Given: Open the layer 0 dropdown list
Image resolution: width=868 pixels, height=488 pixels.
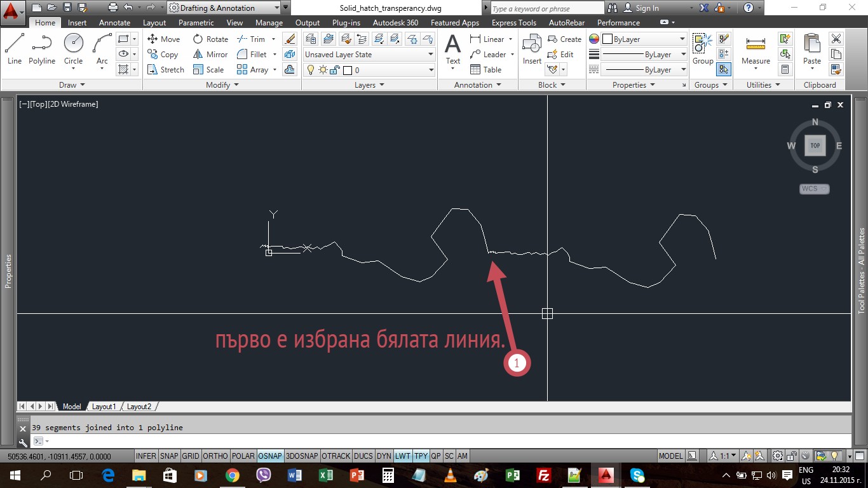Looking at the screenshot, I should (369, 70).
